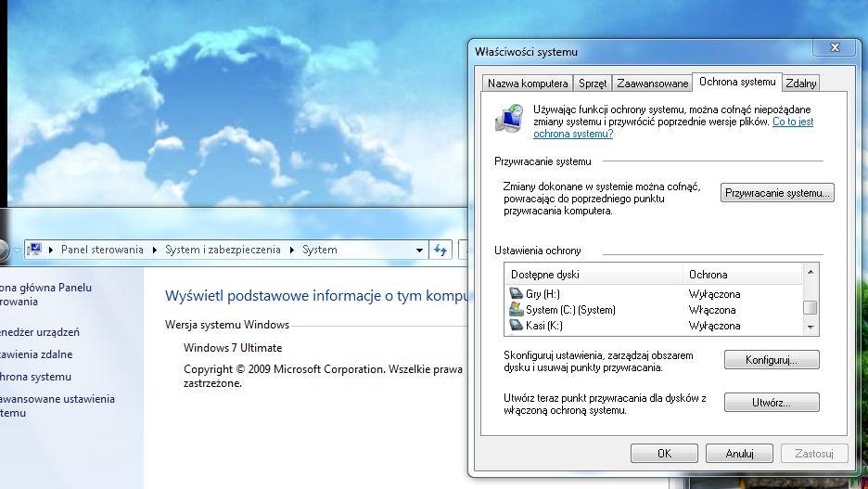Screen dimensions: 868x489
Task: Click the Kasi (K:) drive icon
Action: pyautogui.click(x=516, y=325)
